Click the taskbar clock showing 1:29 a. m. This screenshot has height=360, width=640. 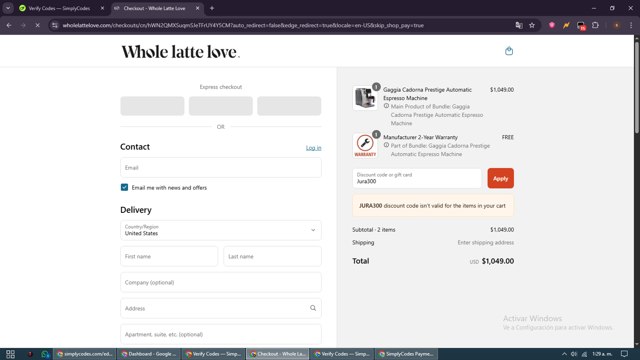point(602,354)
